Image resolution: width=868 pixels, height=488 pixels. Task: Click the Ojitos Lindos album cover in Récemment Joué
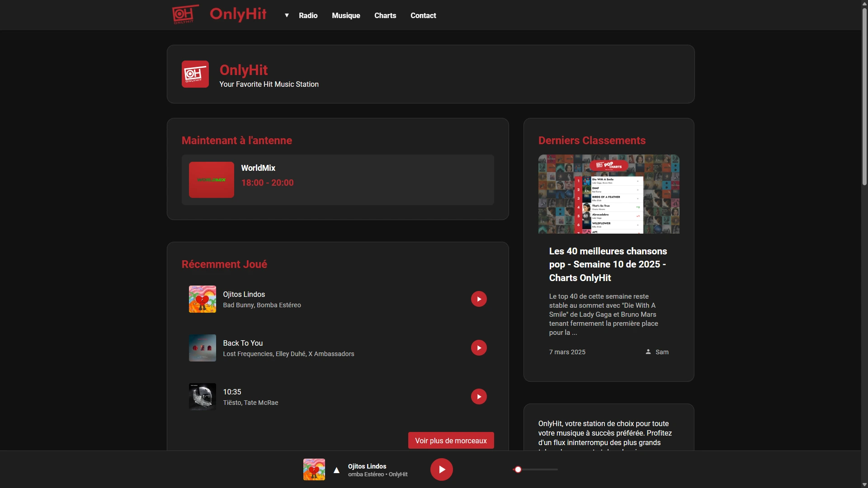[203, 299]
